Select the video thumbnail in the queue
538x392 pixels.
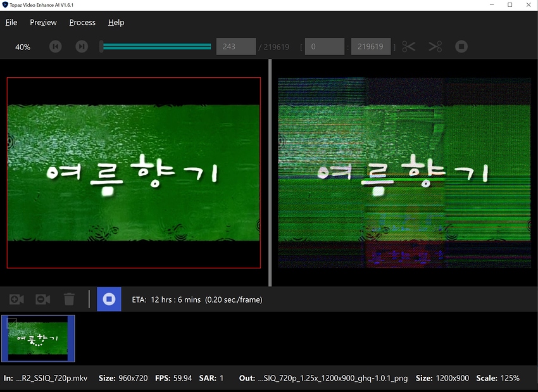click(38, 338)
